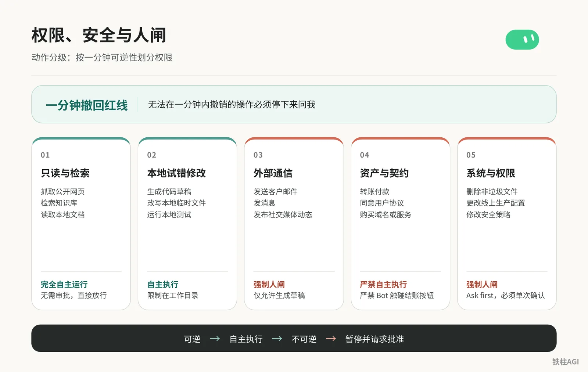Click the 本地试错修改 card title
588x372 pixels.
(x=176, y=173)
